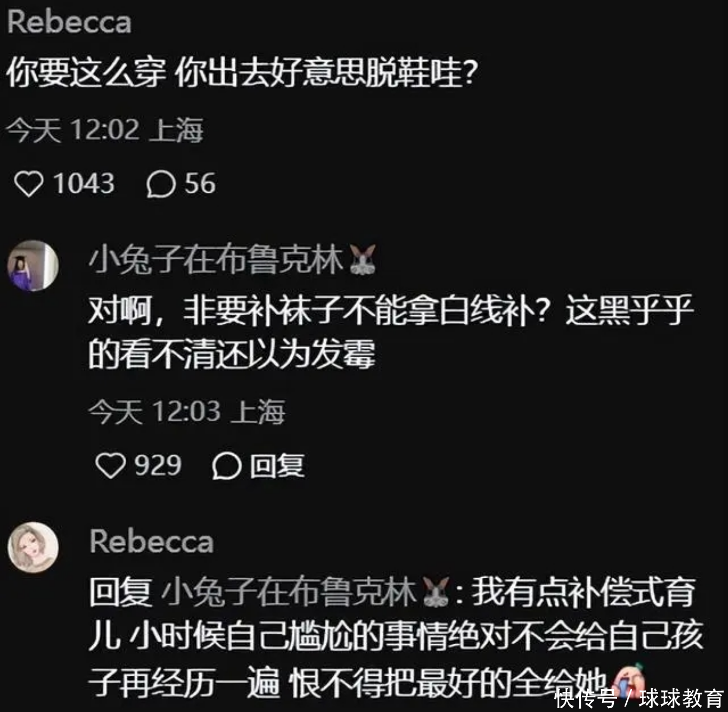The width and height of the screenshot is (728, 712).
Task: Click the Rebecca username at top
Action: pos(69,22)
